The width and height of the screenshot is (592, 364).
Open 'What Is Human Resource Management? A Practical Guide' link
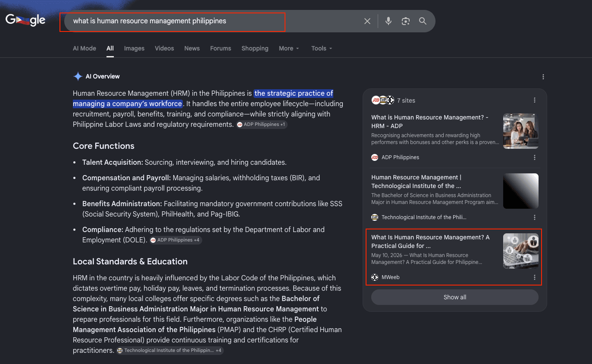(x=430, y=242)
